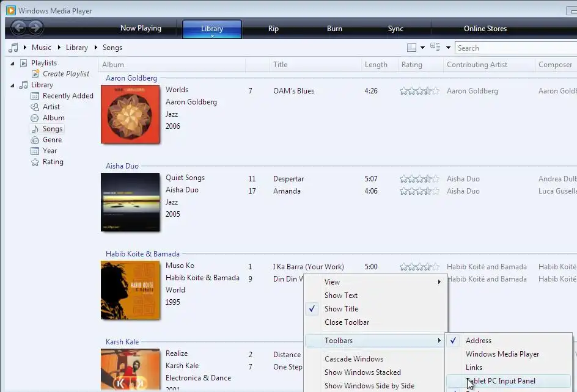Click the Windows Media Player title icon
The image size is (577, 392).
pyautogui.click(x=11, y=10)
